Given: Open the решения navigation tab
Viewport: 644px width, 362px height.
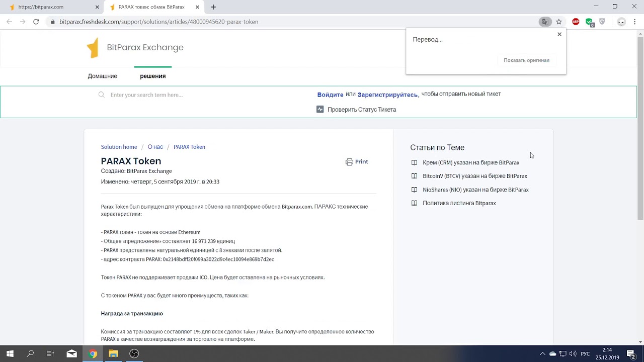Looking at the screenshot, I should (153, 76).
